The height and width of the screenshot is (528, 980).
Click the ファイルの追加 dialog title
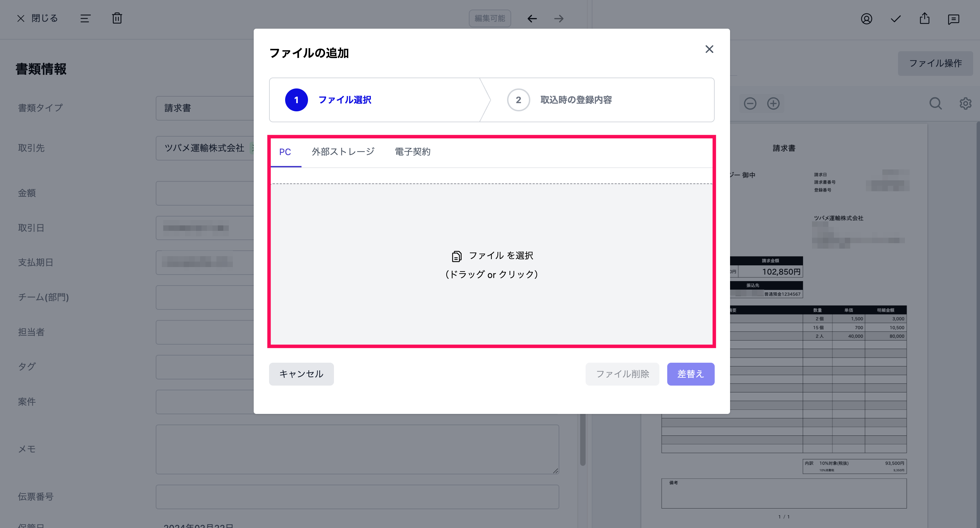coord(309,53)
